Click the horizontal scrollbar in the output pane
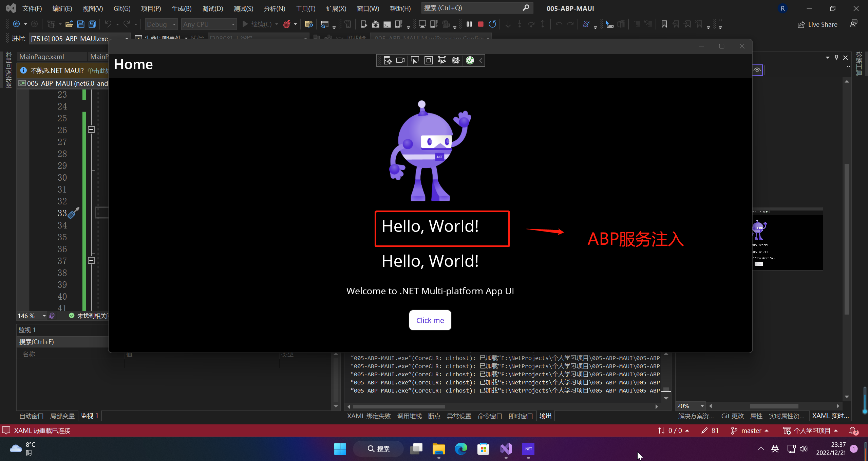Screen dimensions: 868x461 pos(399,406)
